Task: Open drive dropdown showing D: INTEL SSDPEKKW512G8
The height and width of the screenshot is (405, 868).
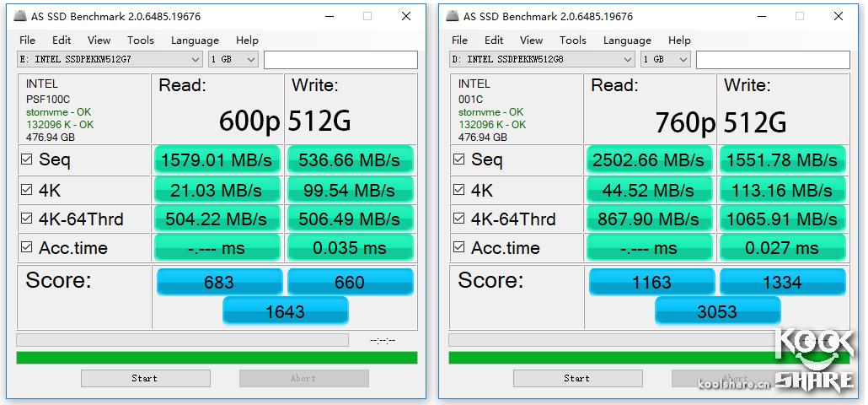Action: coord(542,59)
